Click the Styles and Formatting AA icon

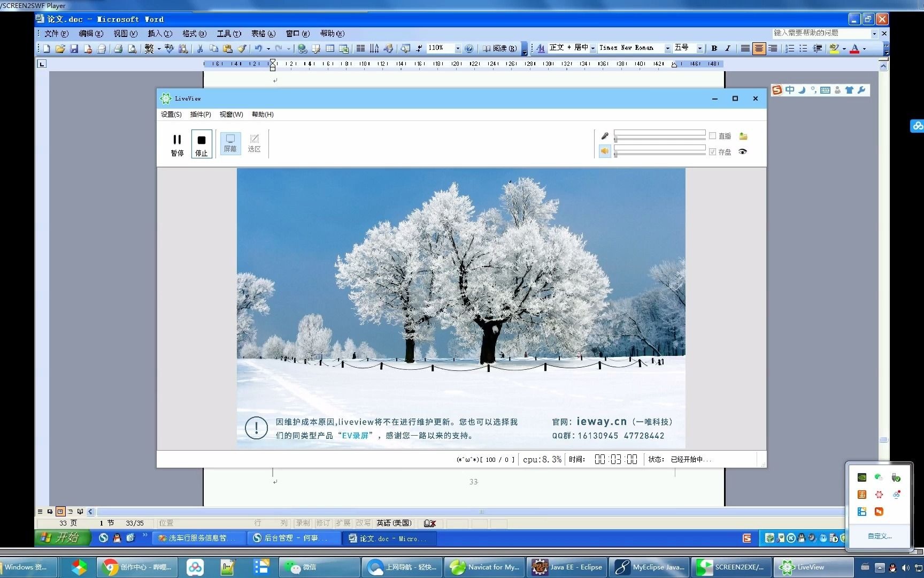point(541,49)
